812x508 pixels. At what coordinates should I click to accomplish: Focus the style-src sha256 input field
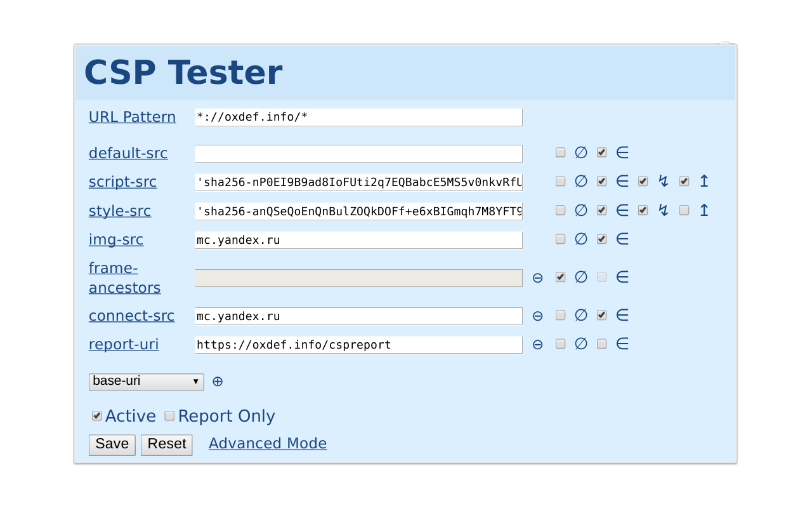click(359, 211)
